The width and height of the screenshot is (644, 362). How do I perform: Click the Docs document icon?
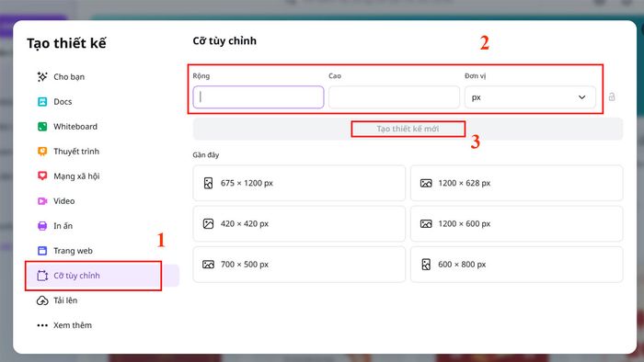pos(42,102)
